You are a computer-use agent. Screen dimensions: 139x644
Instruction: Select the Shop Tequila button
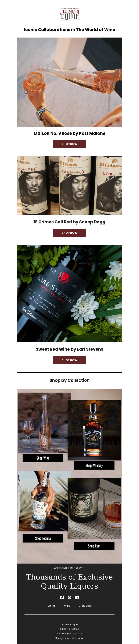(43, 538)
